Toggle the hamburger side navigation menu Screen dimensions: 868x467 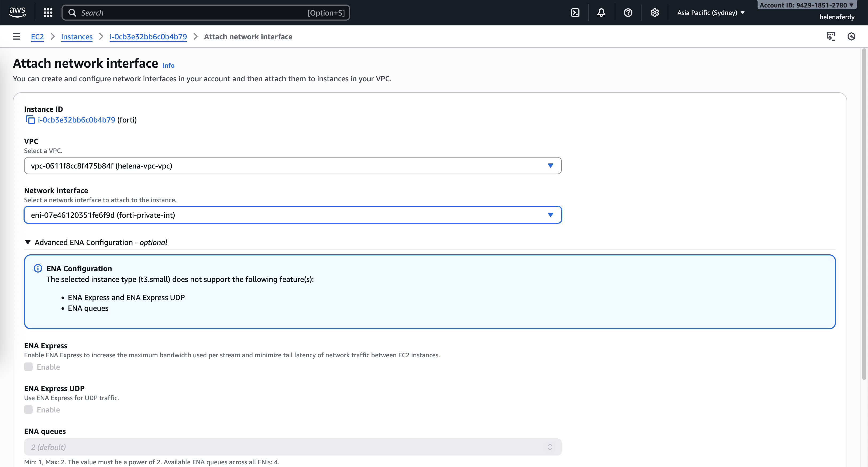point(17,36)
